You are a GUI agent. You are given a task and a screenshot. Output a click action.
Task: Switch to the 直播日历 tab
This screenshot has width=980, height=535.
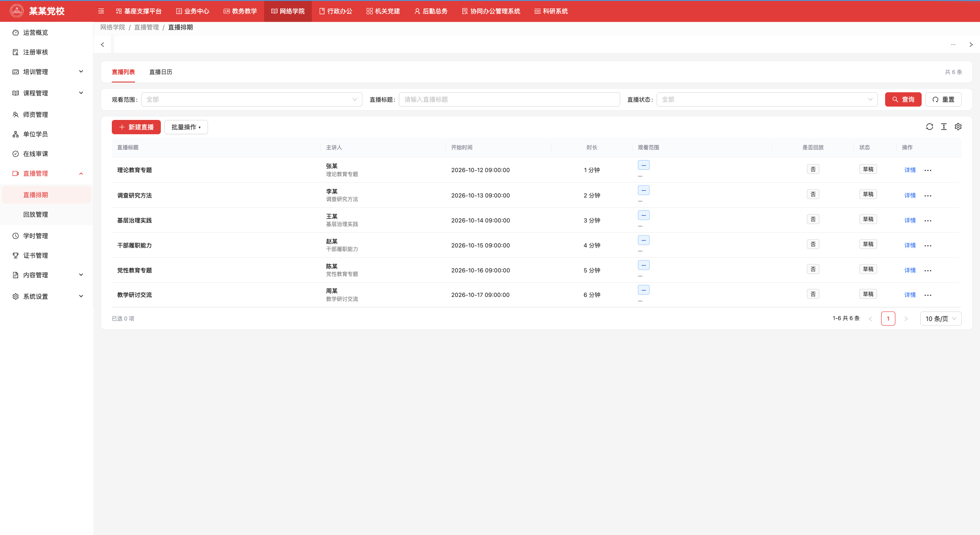pos(161,72)
